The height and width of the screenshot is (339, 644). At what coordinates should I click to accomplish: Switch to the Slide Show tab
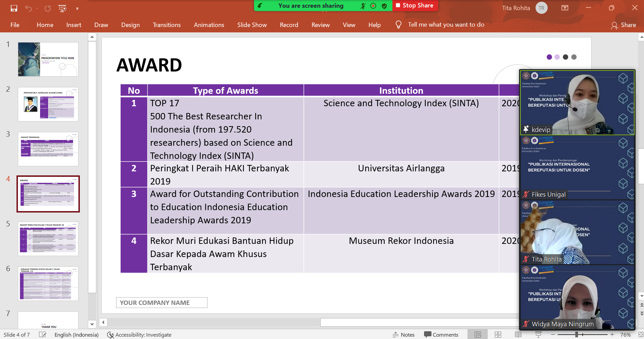252,25
